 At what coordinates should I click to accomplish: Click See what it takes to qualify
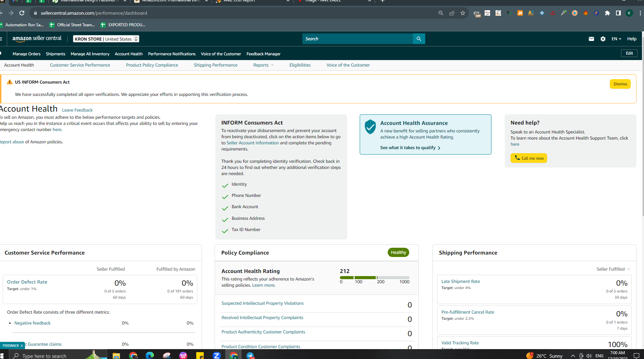click(x=410, y=148)
